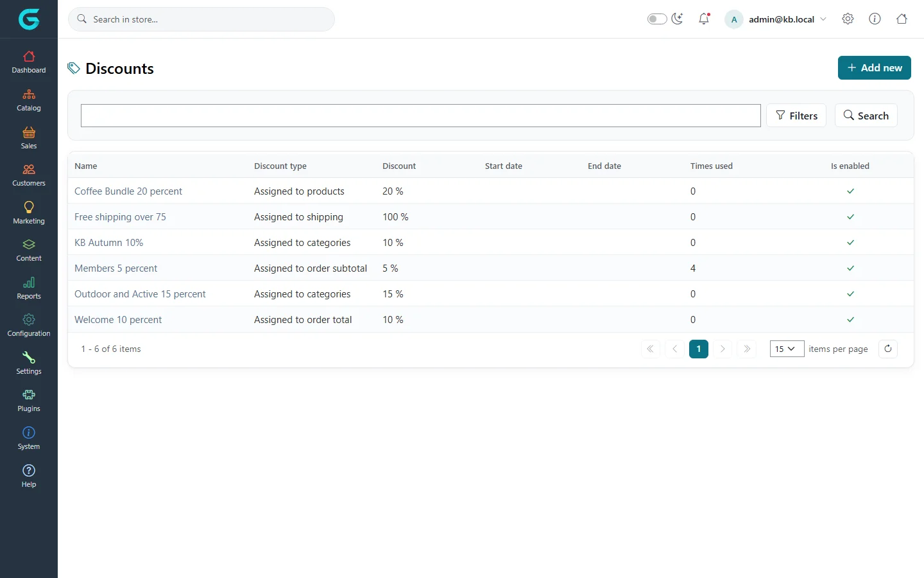The image size is (924, 578).
Task: Click the Search button
Action: 866,116
